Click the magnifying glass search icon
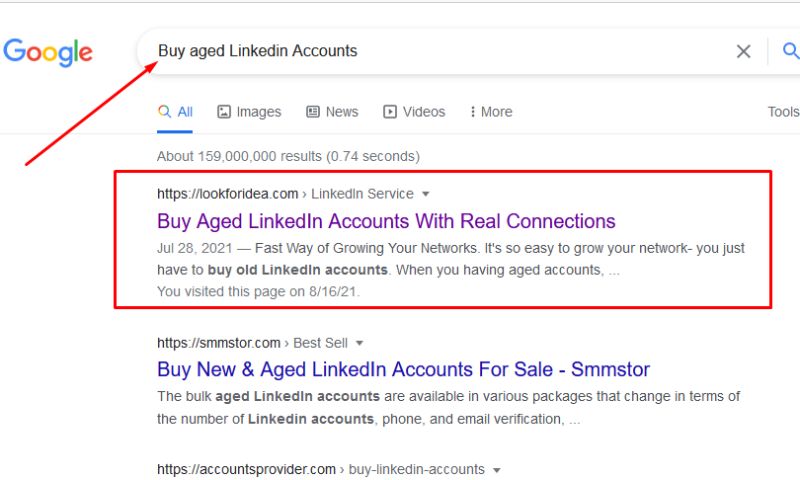800x480 pixels. 790,52
